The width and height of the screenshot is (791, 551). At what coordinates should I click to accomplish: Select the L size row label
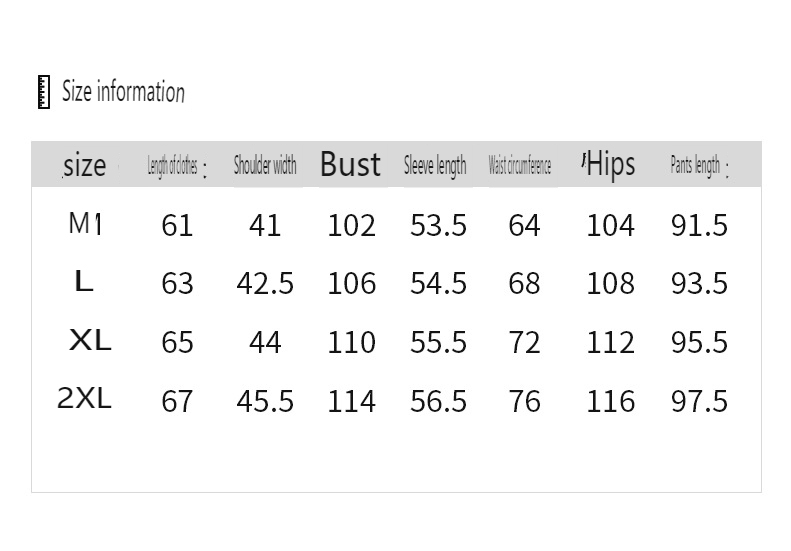coord(84,281)
